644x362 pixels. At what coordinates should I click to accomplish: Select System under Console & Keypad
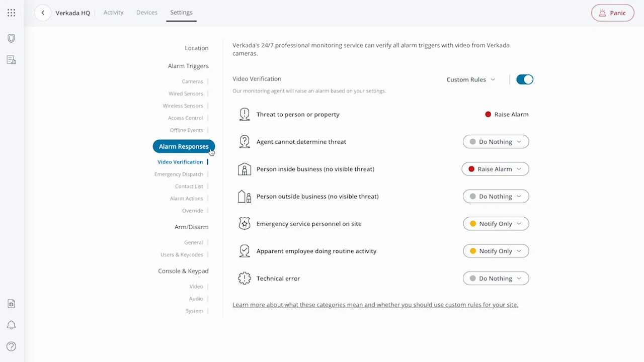click(x=194, y=311)
